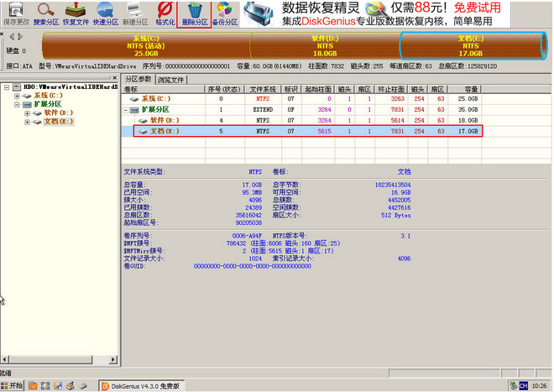Viewport: 554px width, 392px height.
Task: Click left arrow of tree horizontal scrollbar
Action: point(4,360)
